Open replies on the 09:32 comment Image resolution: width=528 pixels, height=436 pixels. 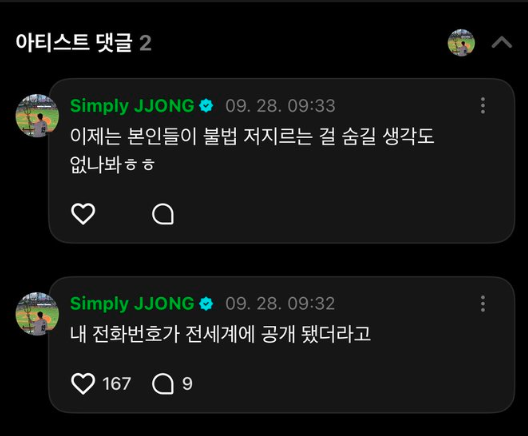[163, 384]
